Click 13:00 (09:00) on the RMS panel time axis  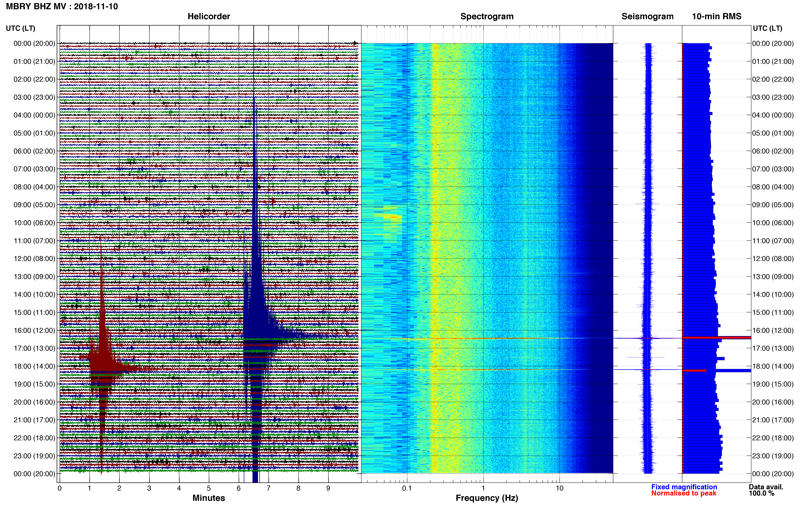pyautogui.click(x=773, y=277)
